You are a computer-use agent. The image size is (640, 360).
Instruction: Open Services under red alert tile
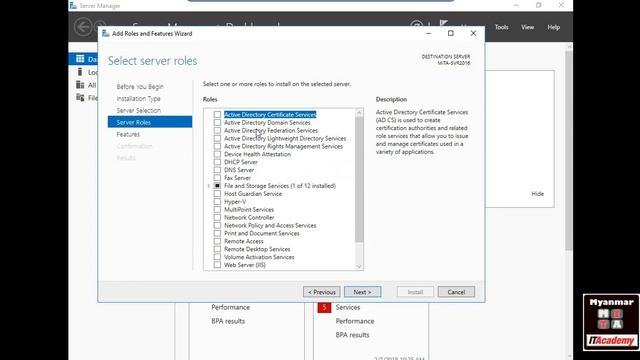coord(348,307)
